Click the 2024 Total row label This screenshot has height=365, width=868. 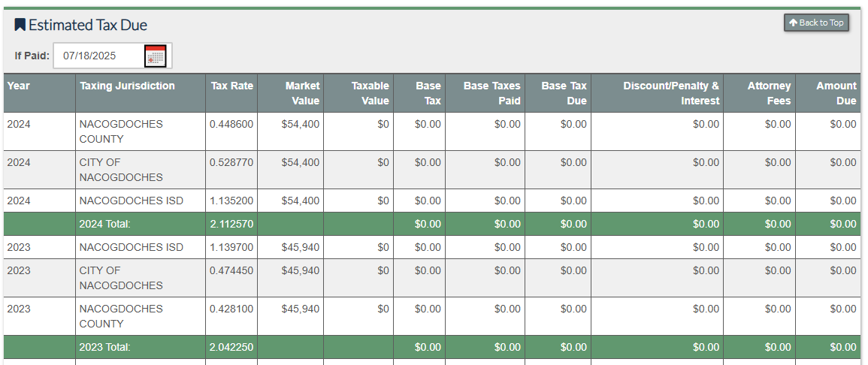(105, 224)
